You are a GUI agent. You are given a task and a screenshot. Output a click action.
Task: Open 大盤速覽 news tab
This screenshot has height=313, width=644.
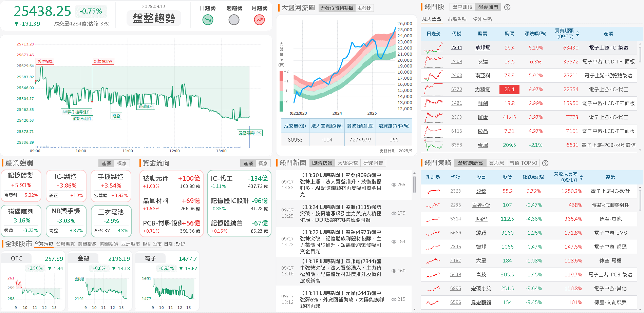348,163
